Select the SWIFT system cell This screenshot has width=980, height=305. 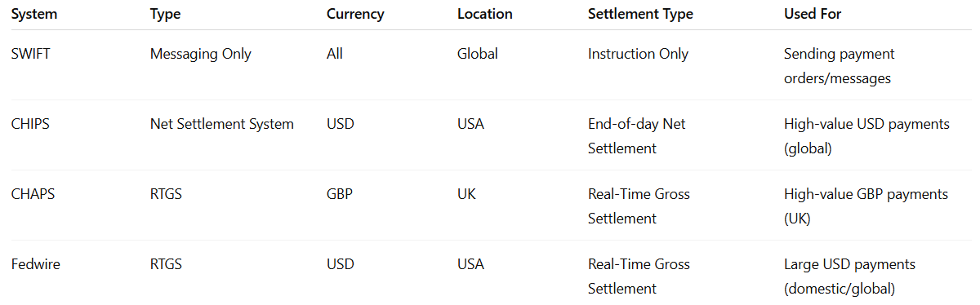pos(29,54)
